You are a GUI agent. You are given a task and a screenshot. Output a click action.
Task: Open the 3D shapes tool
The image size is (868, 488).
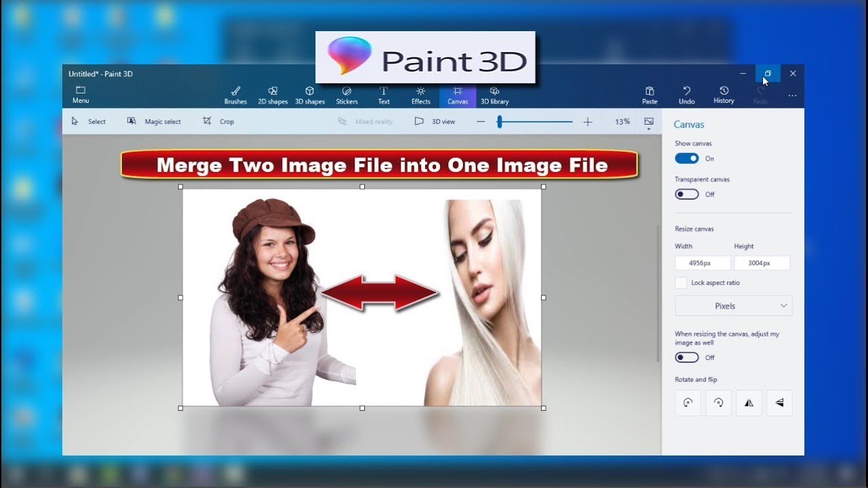click(310, 95)
